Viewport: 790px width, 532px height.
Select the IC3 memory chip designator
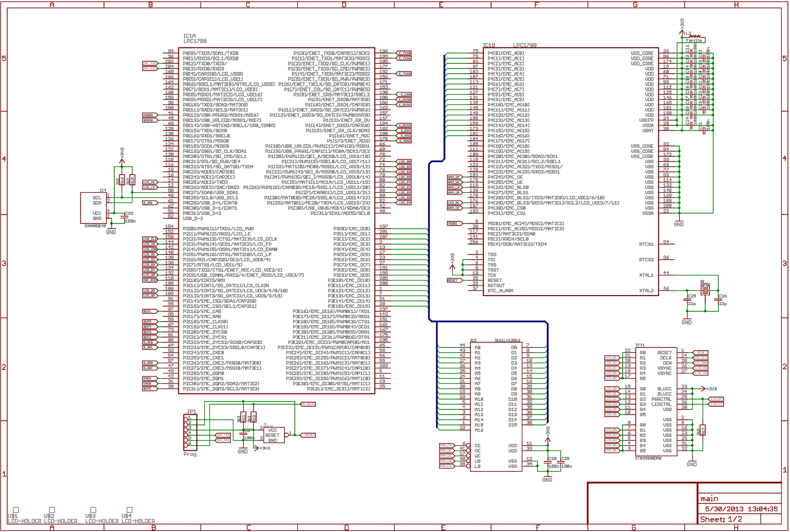point(473,341)
